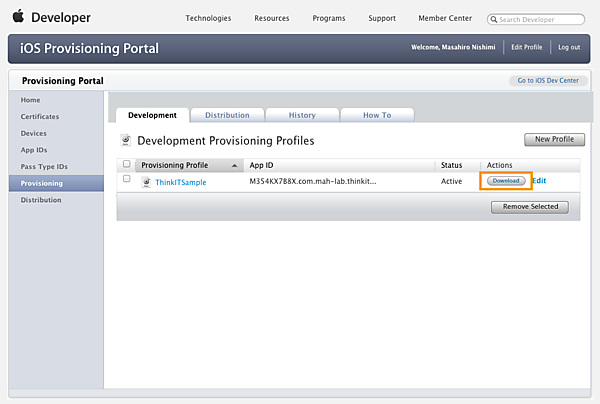Check the ThinkITSample row checkbox
Viewport: 600px width, 404px height.
click(126, 180)
